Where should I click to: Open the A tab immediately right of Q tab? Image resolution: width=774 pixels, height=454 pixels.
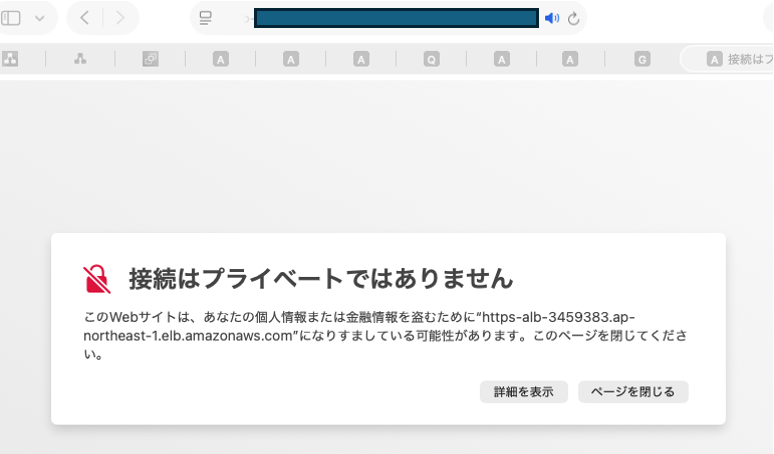pos(502,60)
